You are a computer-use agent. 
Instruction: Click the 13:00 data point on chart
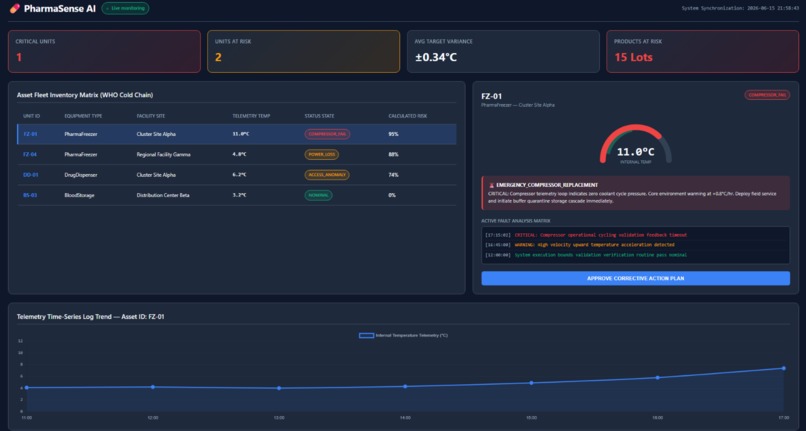pos(279,388)
